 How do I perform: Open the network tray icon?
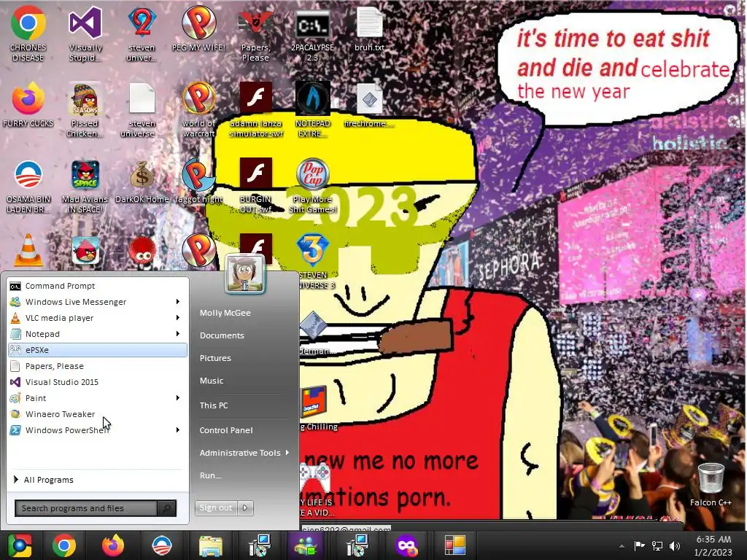coord(657,545)
